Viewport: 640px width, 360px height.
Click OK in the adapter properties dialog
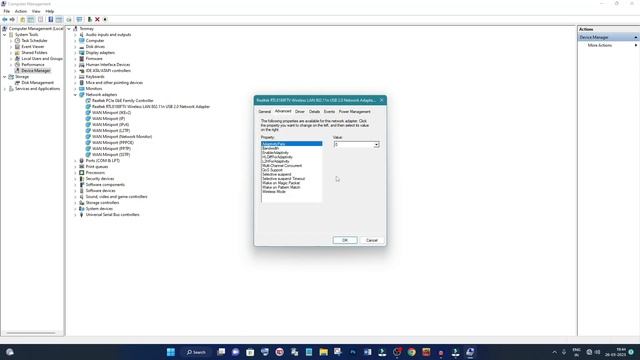(x=345, y=240)
